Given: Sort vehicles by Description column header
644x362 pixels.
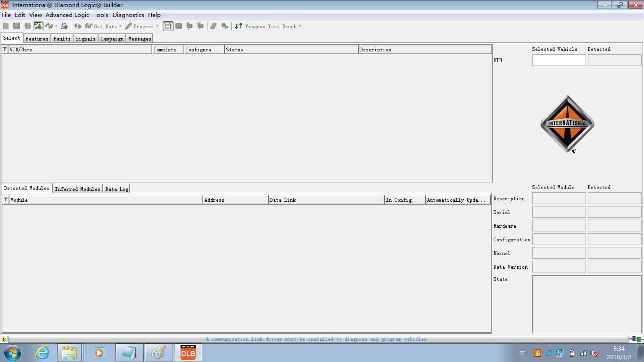Looking at the screenshot, I should [x=425, y=49].
